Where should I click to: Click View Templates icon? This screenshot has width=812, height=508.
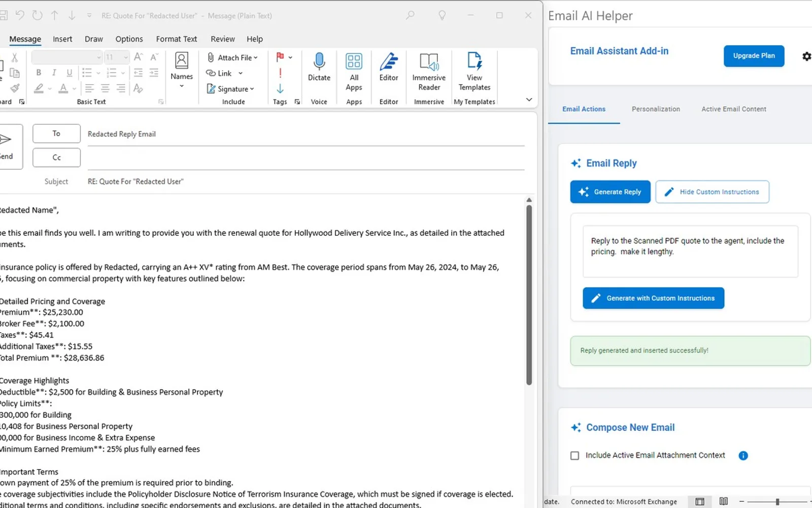point(475,61)
